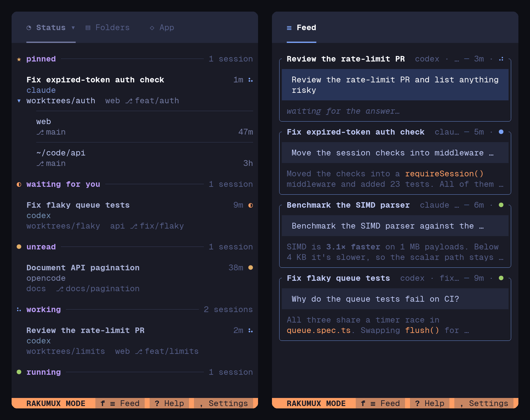Click 'waiting for the answer…' text
Viewport: 530px width, 420px height.
[x=343, y=111]
